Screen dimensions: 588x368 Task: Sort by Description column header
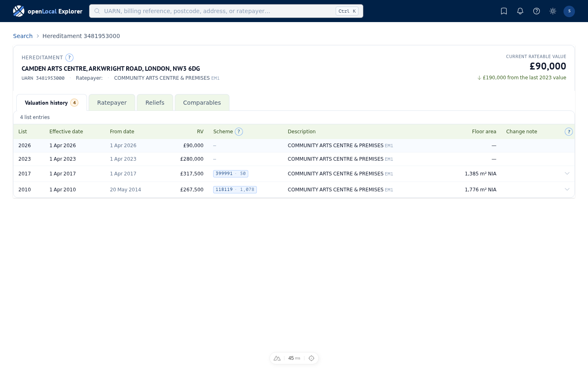[302, 132]
